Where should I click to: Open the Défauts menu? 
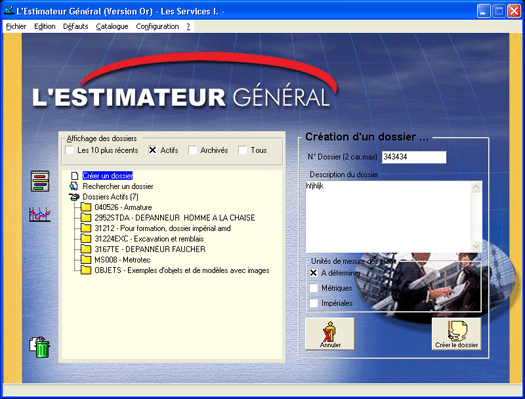[x=76, y=26]
